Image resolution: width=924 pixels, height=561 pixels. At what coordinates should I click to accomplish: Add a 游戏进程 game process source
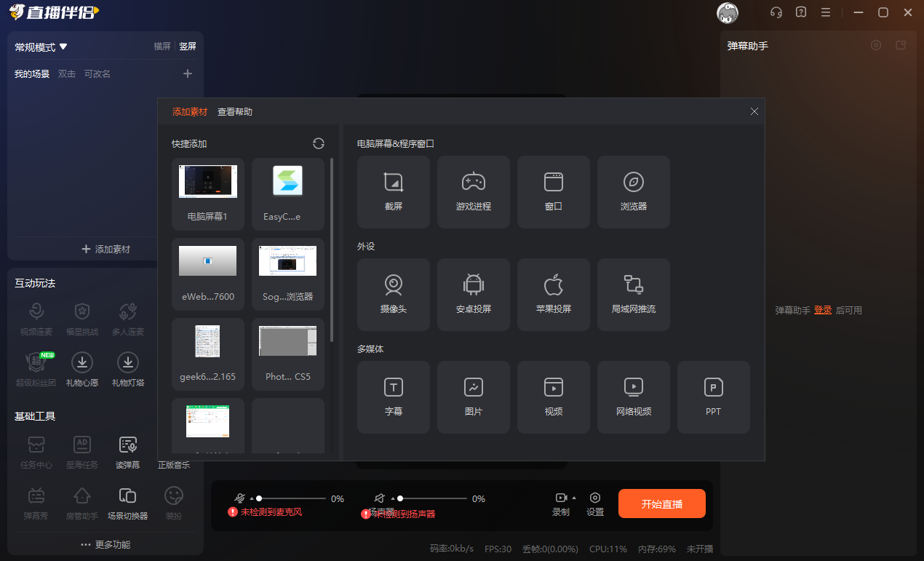473,191
